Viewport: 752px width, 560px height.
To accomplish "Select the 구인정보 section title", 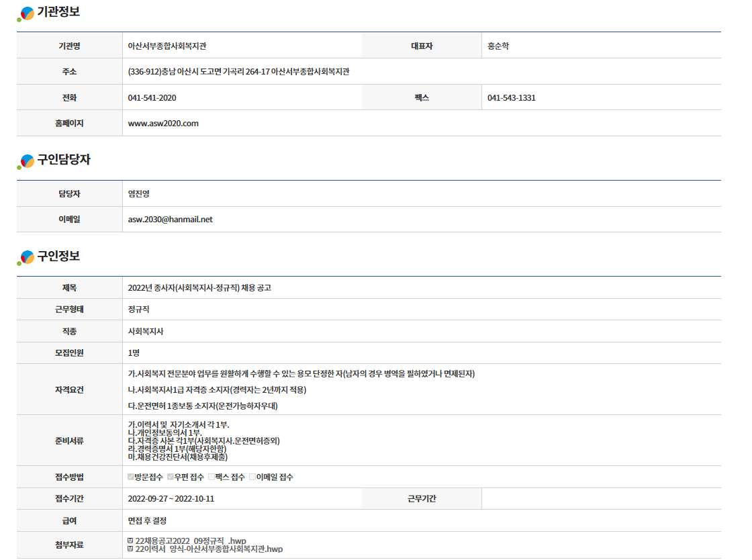I will [x=58, y=256].
